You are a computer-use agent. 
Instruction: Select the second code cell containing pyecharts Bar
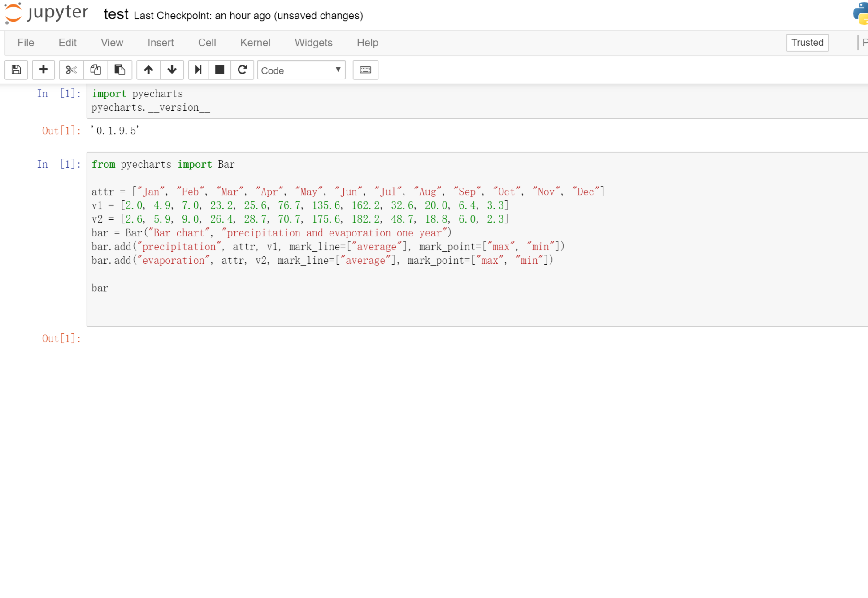click(x=314, y=233)
